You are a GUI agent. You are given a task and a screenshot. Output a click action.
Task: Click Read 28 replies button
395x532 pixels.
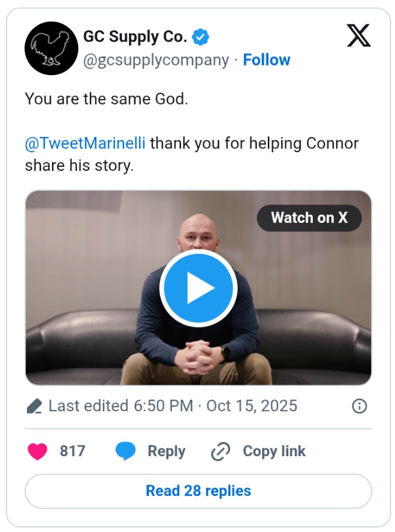point(198,492)
